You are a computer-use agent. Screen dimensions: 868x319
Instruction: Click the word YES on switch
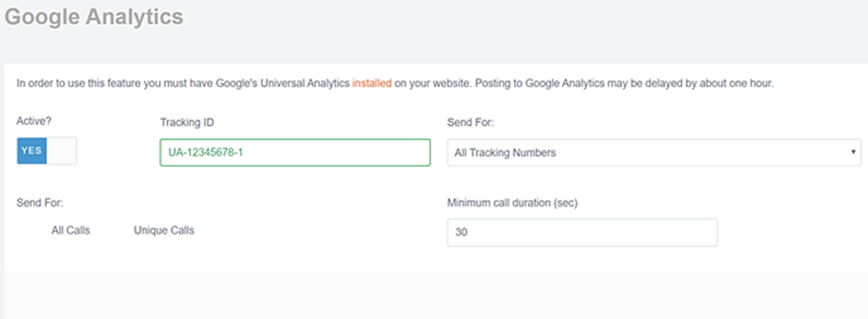point(31,151)
